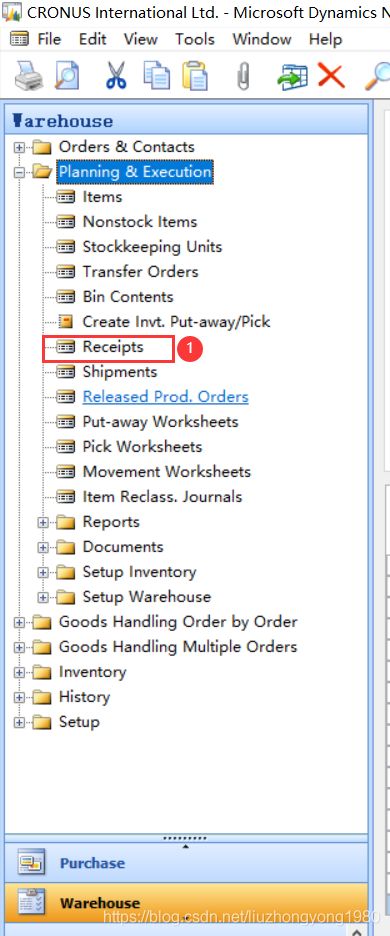Click the Nonstock Items list icon
The image size is (390, 936).
(66, 222)
